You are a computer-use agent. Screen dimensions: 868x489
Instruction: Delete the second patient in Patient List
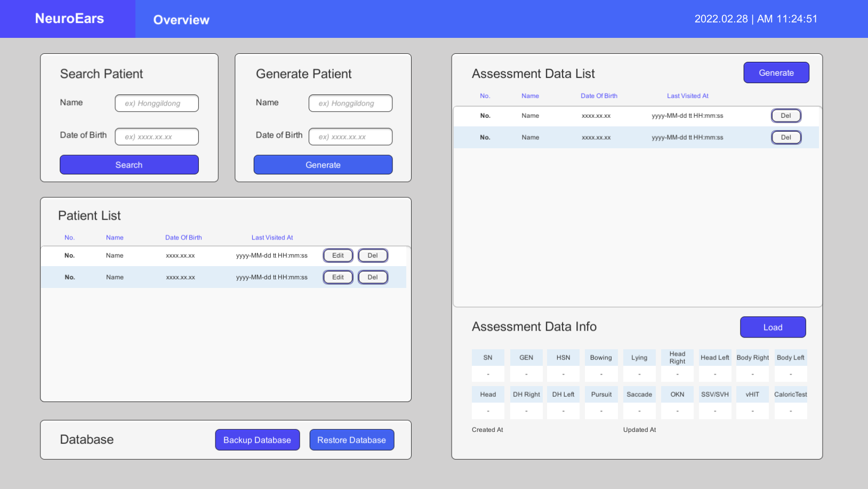[373, 277]
